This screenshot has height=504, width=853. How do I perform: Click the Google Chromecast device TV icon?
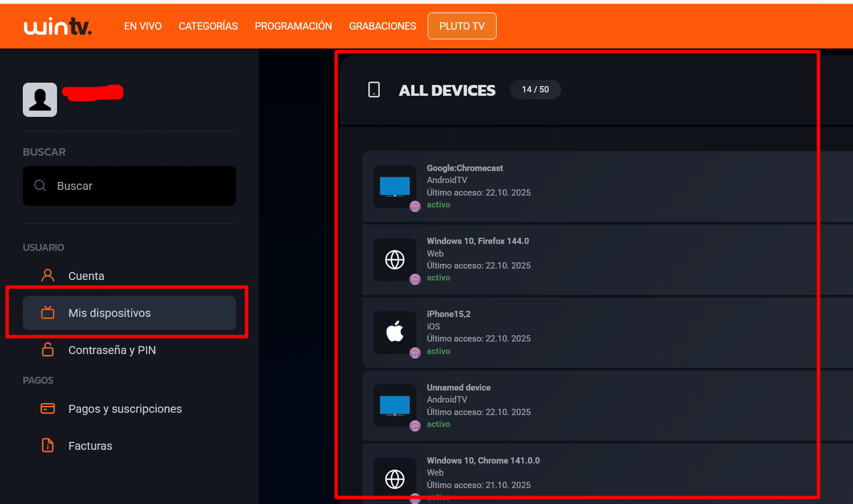[395, 186]
